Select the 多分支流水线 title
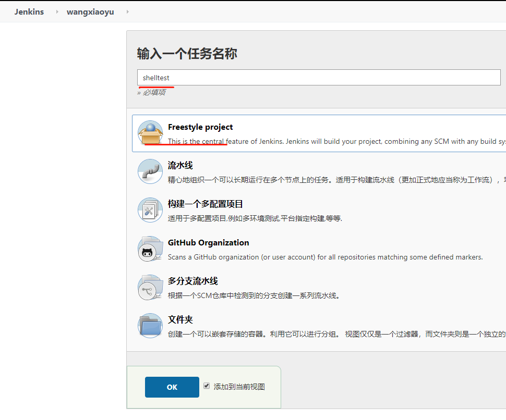Viewport: 506px width, 420px height. tap(192, 281)
